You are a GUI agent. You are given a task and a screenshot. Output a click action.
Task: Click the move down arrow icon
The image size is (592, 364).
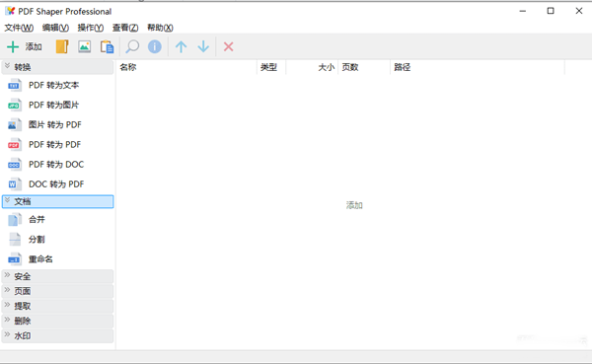[x=203, y=46]
